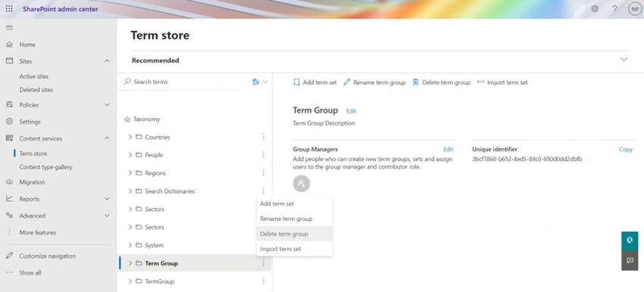Click the SharePoint admin center title

pyautogui.click(x=61, y=8)
